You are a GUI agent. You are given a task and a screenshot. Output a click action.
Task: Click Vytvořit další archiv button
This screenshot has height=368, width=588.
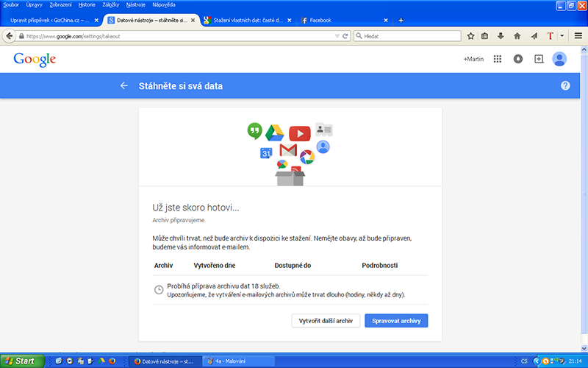326,321
